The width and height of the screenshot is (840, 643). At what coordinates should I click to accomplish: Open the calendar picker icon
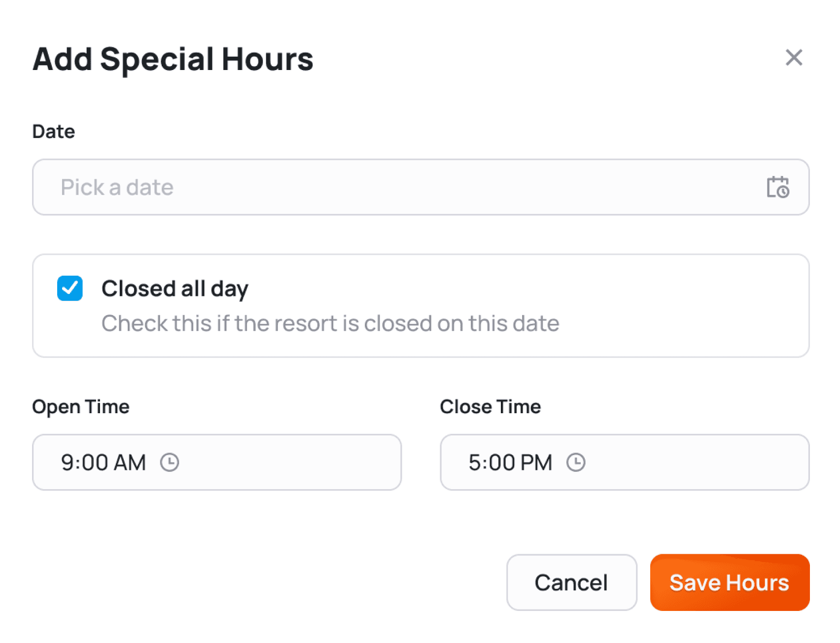click(x=777, y=187)
